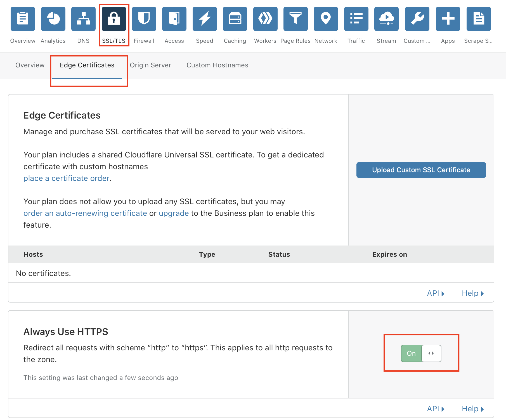This screenshot has height=420, width=506.
Task: Open the Caching drive icon
Action: 235,19
